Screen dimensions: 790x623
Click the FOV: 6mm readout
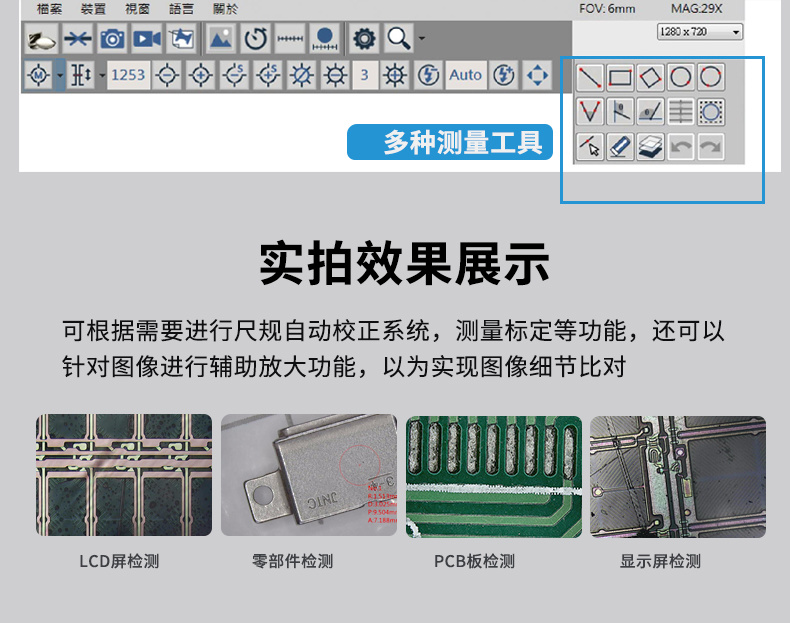point(607,9)
